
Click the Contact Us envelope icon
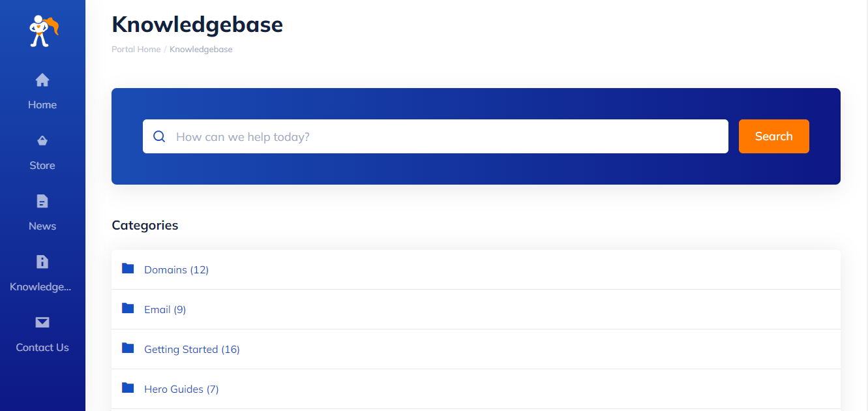(42, 322)
